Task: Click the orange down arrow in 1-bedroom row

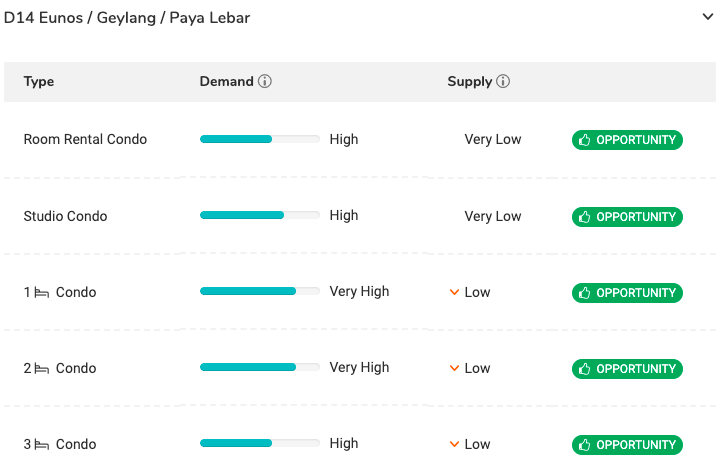Action: [x=454, y=292]
